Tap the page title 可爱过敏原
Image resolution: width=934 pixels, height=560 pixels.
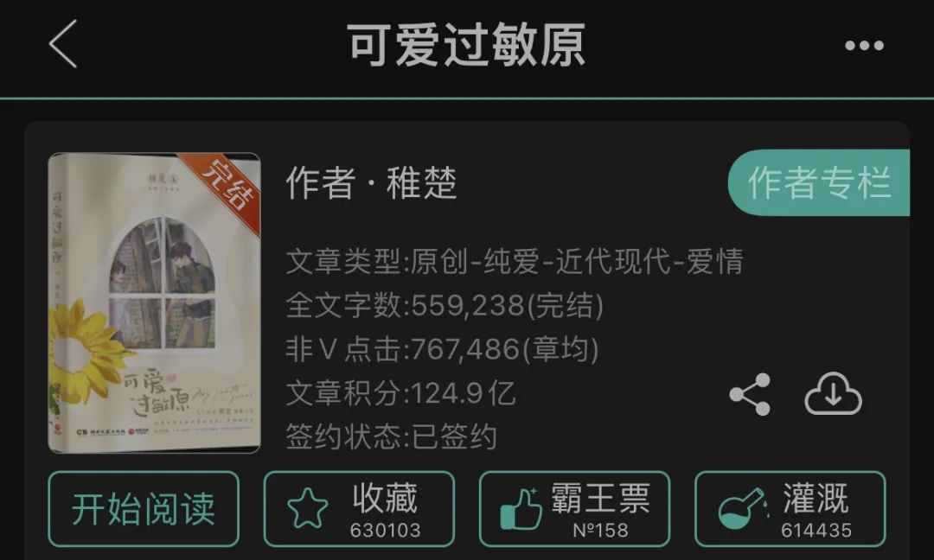coord(466,45)
